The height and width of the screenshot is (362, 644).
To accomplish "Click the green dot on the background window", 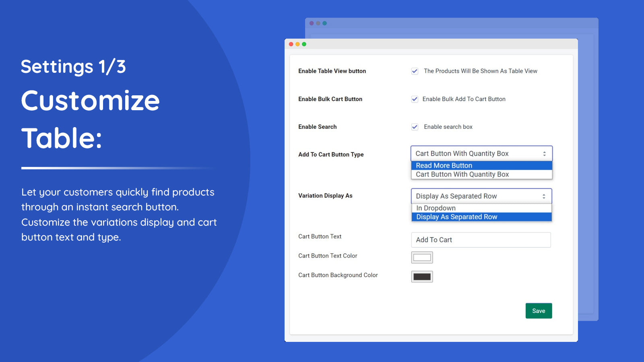I will pyautogui.click(x=324, y=23).
